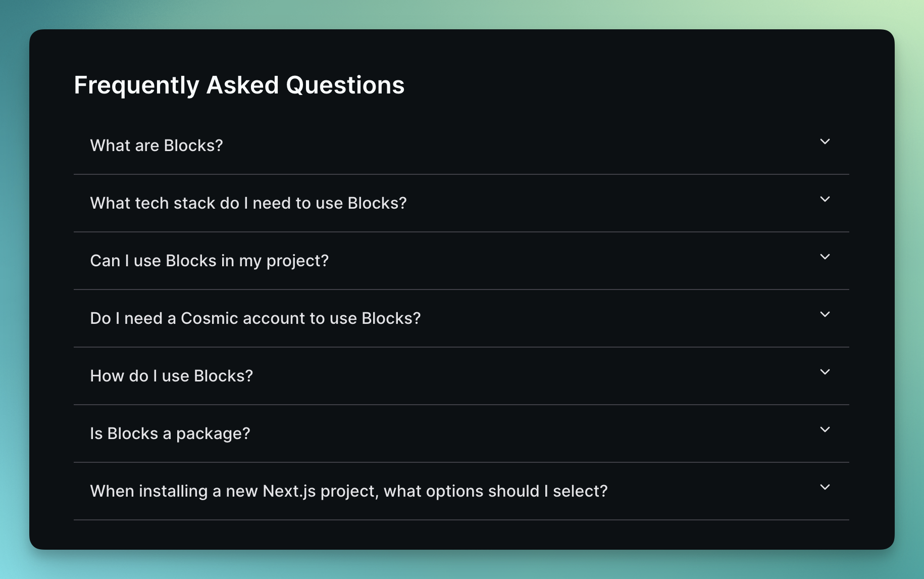This screenshot has width=924, height=579.
Task: Select the question "Can I use Blocks in my project?"
Action: (x=209, y=261)
